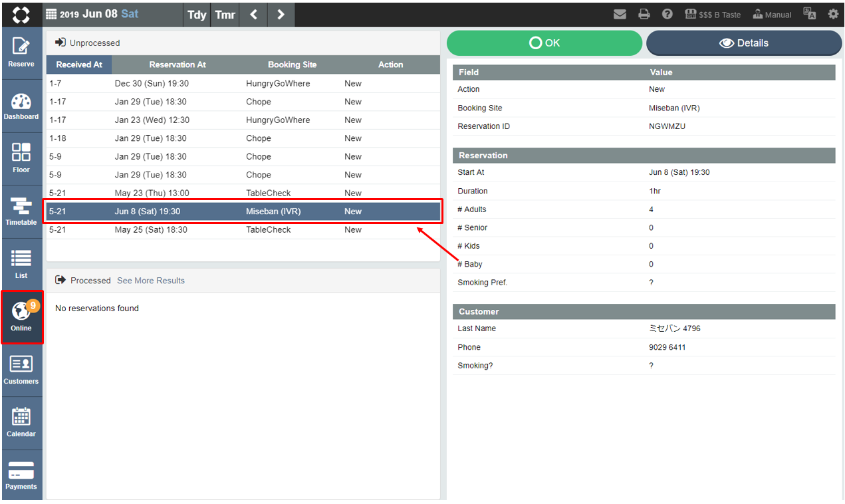Click the help question mark icon
This screenshot has height=504, width=845.
[667, 14]
